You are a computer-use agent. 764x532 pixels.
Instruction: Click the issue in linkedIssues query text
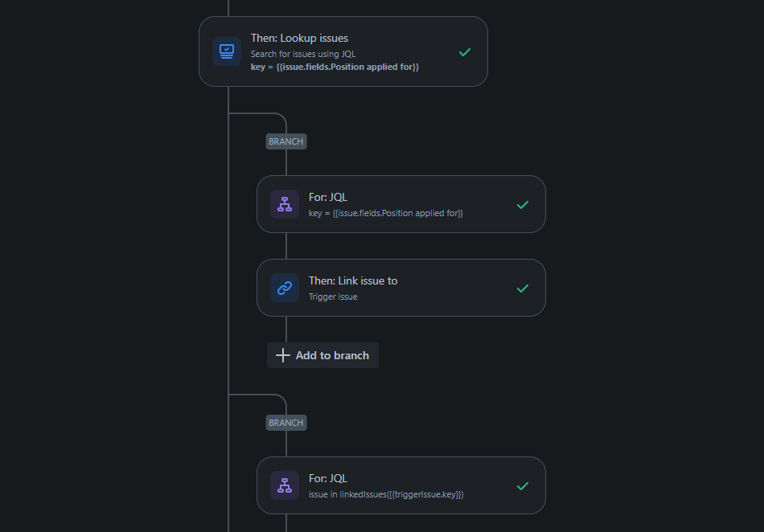pyautogui.click(x=386, y=494)
